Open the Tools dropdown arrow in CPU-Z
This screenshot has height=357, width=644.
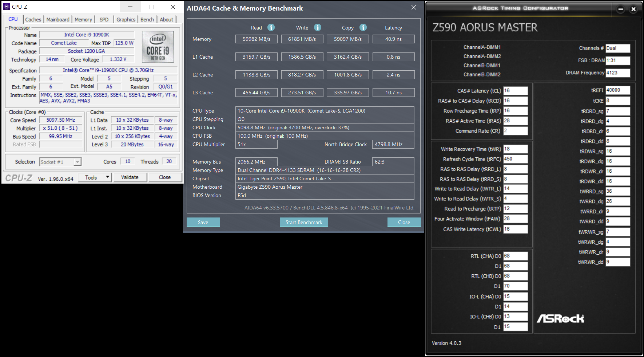click(x=107, y=177)
